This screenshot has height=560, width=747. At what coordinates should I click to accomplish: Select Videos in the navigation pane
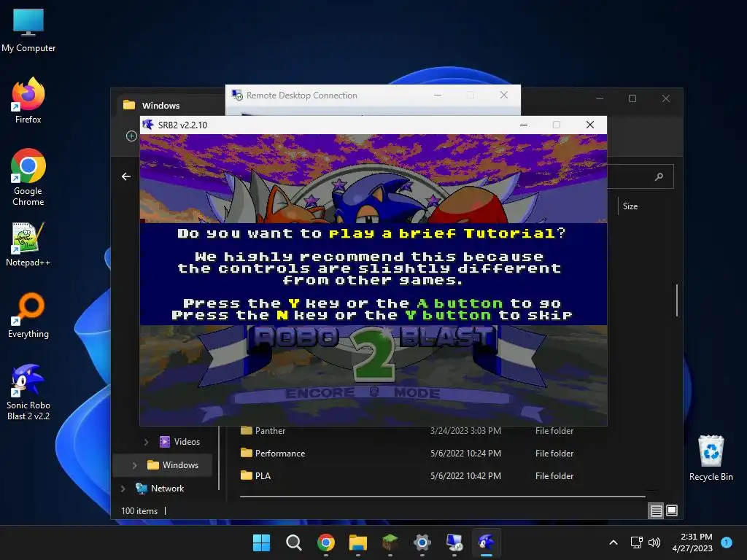pyautogui.click(x=179, y=442)
